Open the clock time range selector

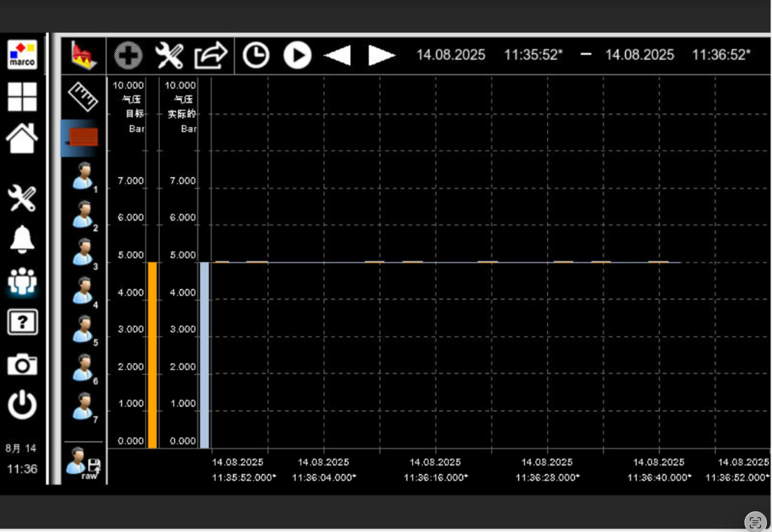point(256,55)
